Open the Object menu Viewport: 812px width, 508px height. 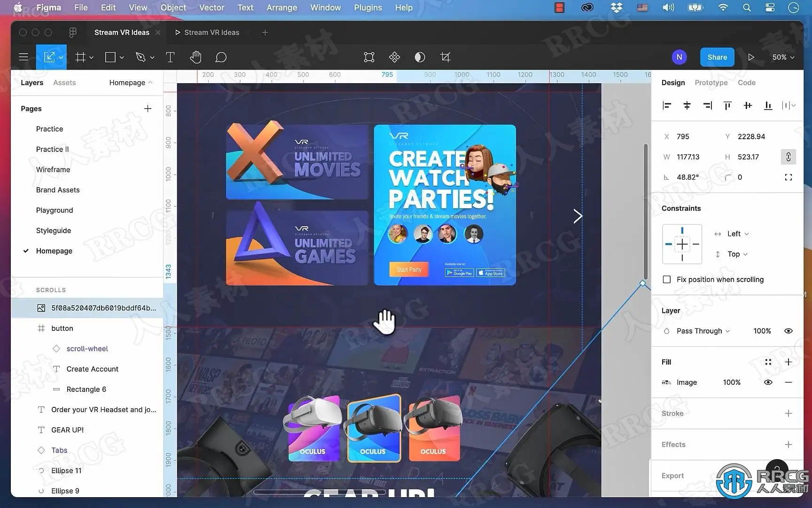173,8
